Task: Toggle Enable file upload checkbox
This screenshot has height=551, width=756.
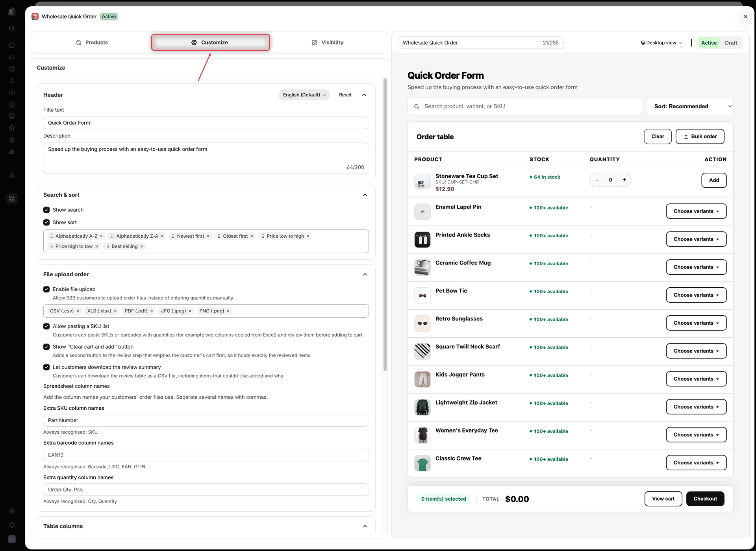Action: point(46,289)
